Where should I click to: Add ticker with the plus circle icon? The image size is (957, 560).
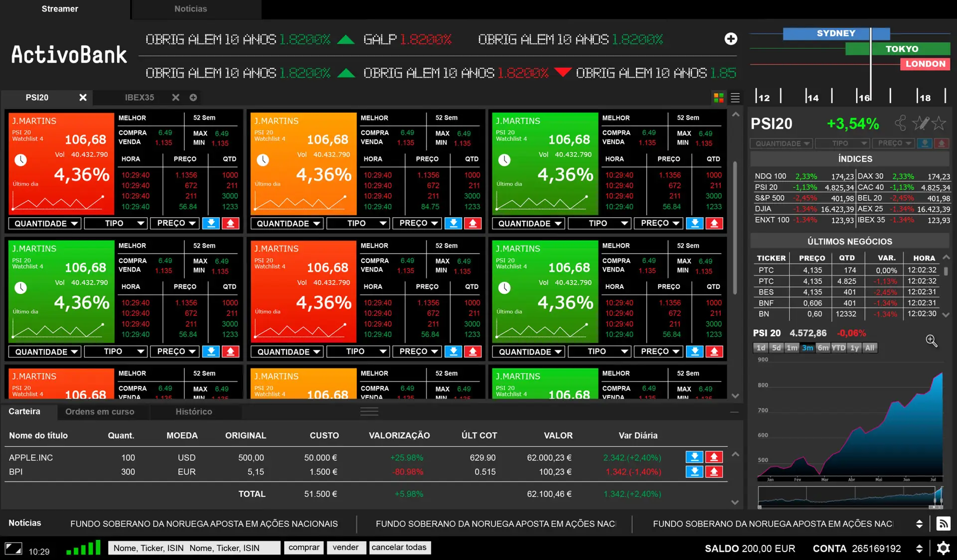coord(731,39)
